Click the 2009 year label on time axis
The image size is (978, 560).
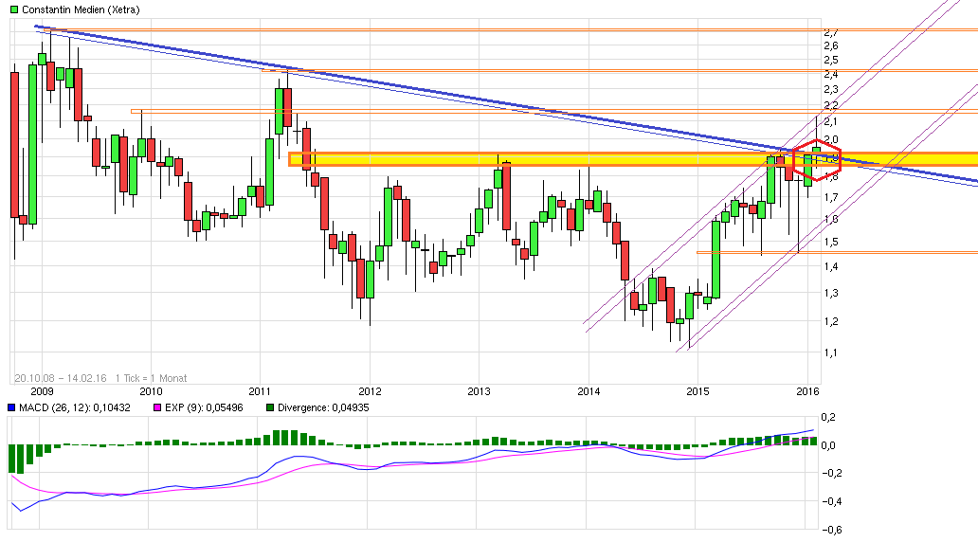pyautogui.click(x=42, y=391)
